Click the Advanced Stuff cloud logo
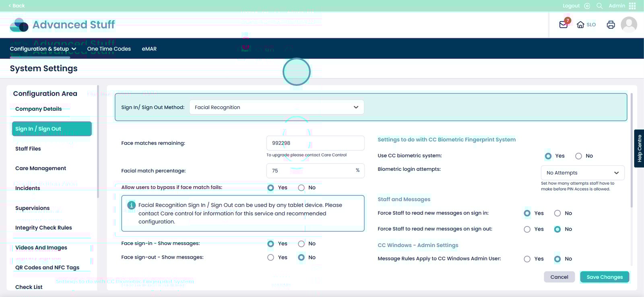Screen dimensions: 644x297 19,25
